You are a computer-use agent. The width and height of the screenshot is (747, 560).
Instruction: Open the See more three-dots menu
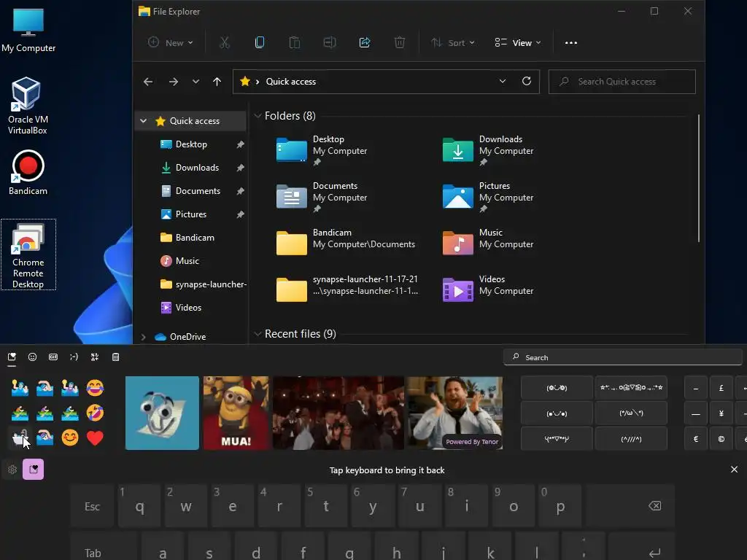pyautogui.click(x=570, y=43)
